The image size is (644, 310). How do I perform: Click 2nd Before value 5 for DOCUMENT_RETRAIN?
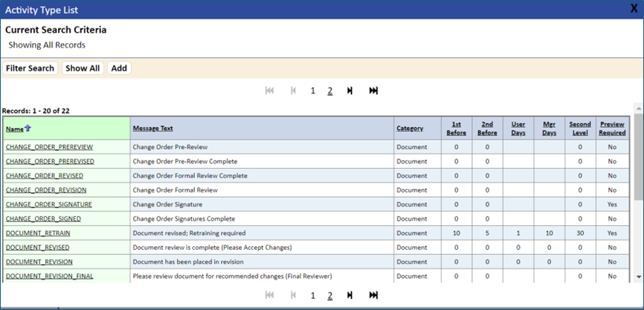tap(487, 233)
